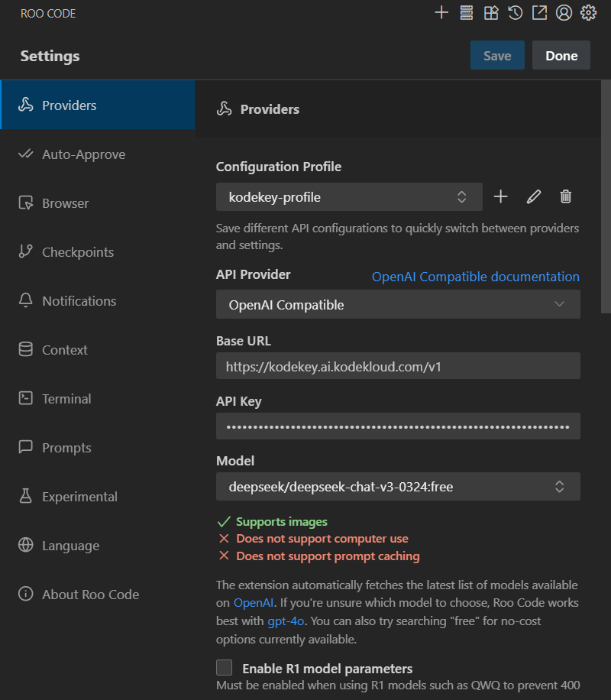Expand the Model selection dropdown

398,486
